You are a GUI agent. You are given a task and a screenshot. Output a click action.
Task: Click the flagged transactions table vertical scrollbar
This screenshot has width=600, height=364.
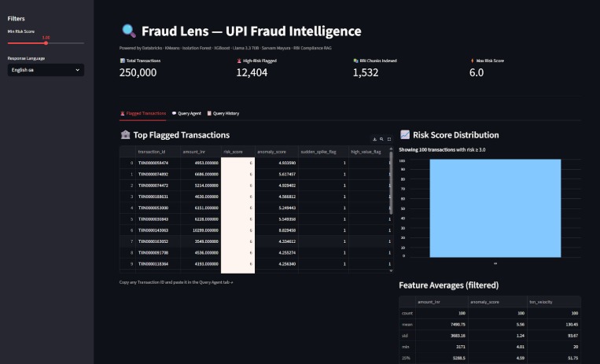pyautogui.click(x=391, y=183)
